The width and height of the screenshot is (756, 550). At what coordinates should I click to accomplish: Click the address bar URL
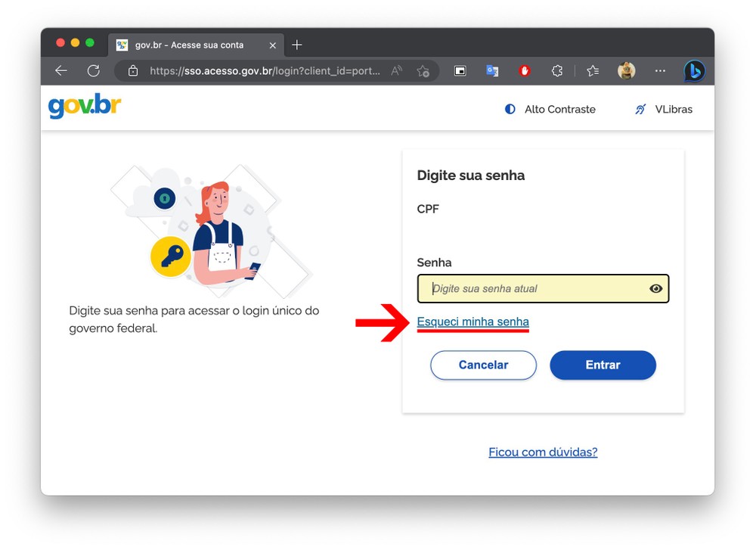point(265,71)
